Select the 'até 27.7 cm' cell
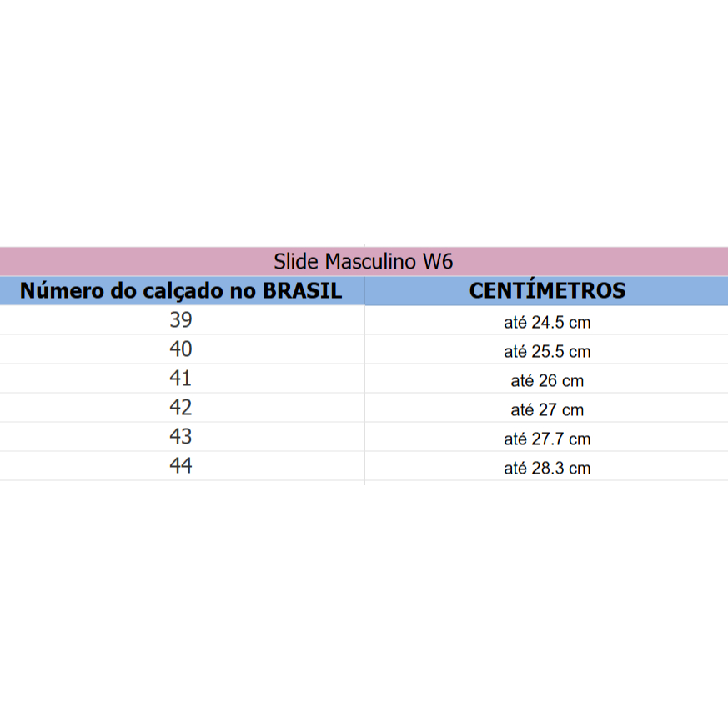 click(547, 439)
